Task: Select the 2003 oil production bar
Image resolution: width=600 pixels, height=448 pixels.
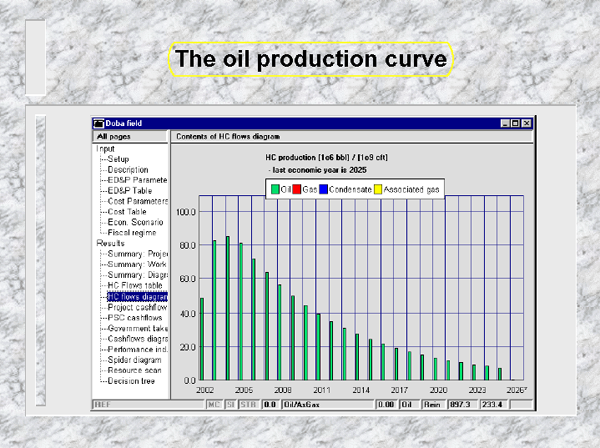Action: pos(214,310)
